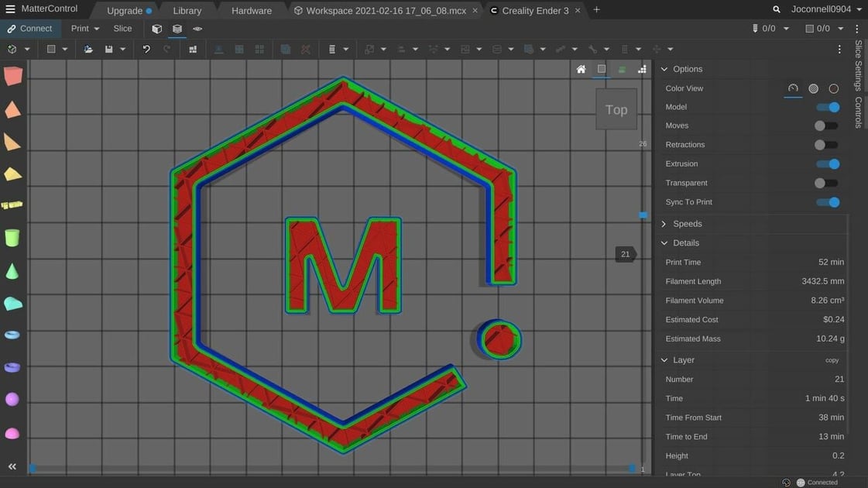Open the bed grid view icon

coord(602,69)
